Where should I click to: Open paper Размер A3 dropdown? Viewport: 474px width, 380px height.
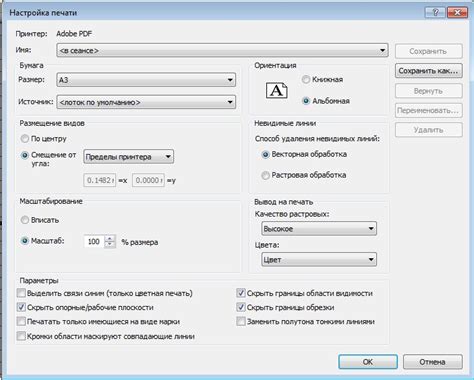coord(146,80)
